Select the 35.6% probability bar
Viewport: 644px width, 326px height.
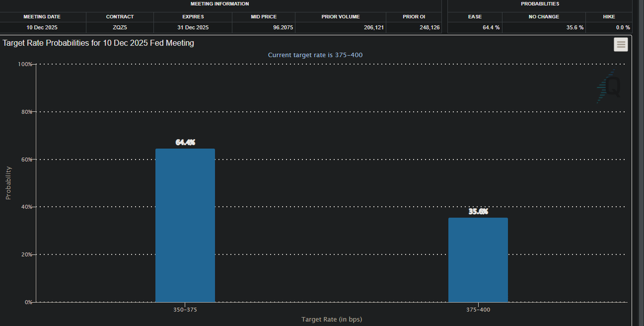pyautogui.click(x=478, y=259)
